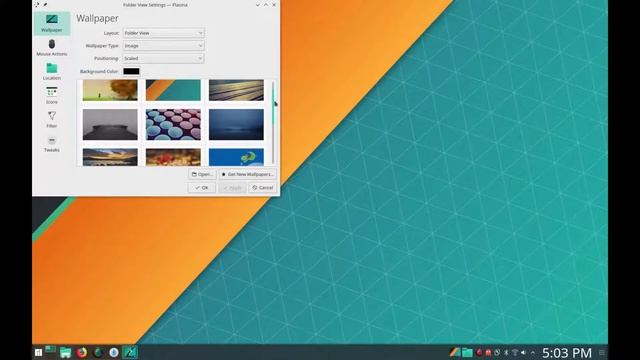Click the gray circular icon in system tray
The height and width of the screenshot is (360, 640).
[x=497, y=352]
